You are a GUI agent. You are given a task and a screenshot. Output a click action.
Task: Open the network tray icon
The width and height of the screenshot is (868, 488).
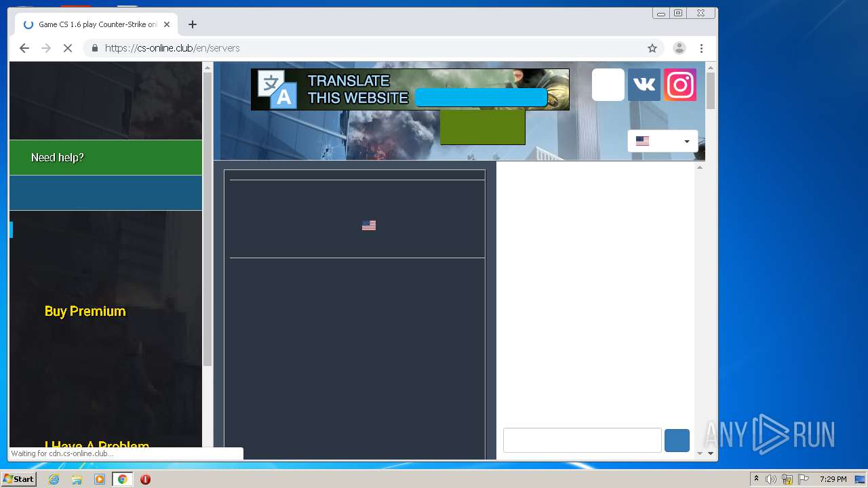(787, 479)
